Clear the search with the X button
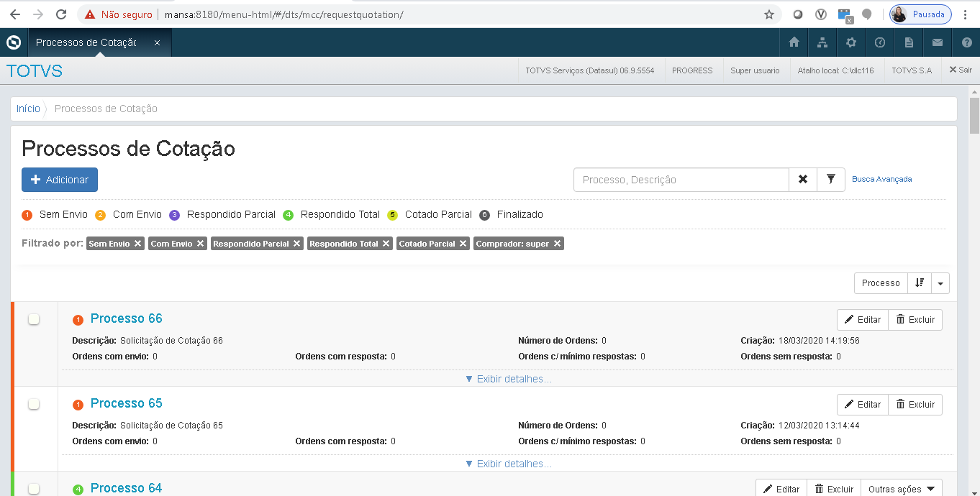980x496 pixels. click(x=803, y=180)
